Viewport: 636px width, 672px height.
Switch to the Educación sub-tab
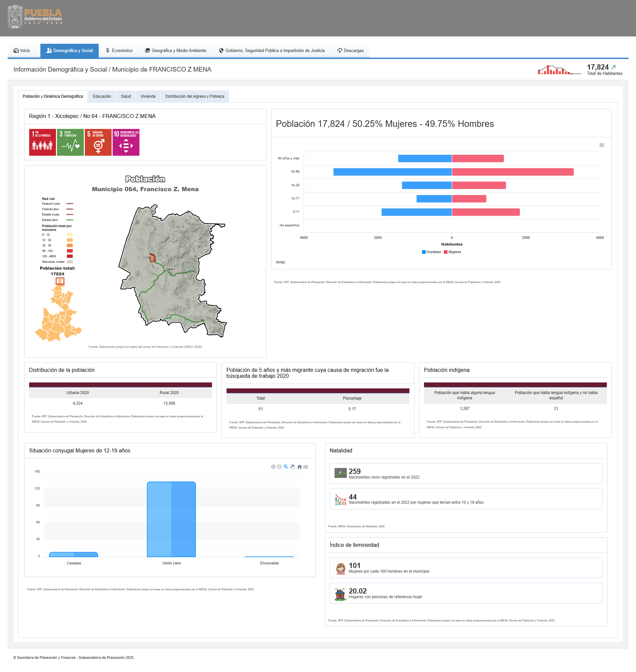(102, 96)
